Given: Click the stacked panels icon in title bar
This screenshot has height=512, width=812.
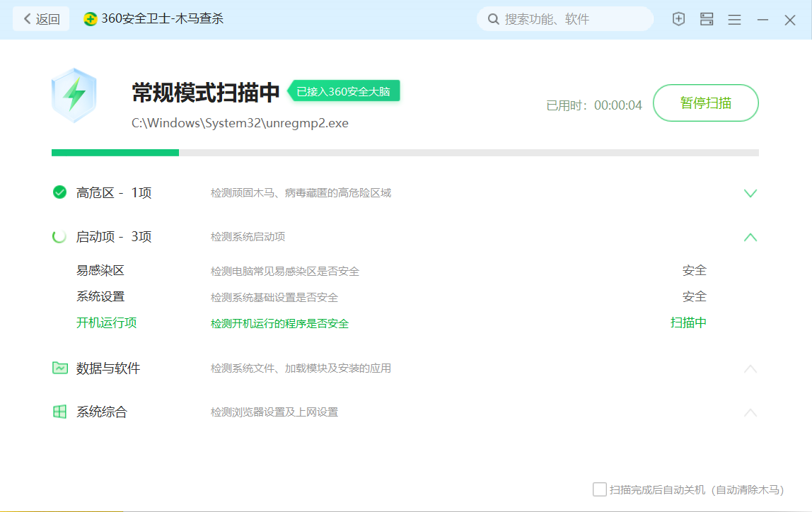Looking at the screenshot, I should tap(707, 19).
